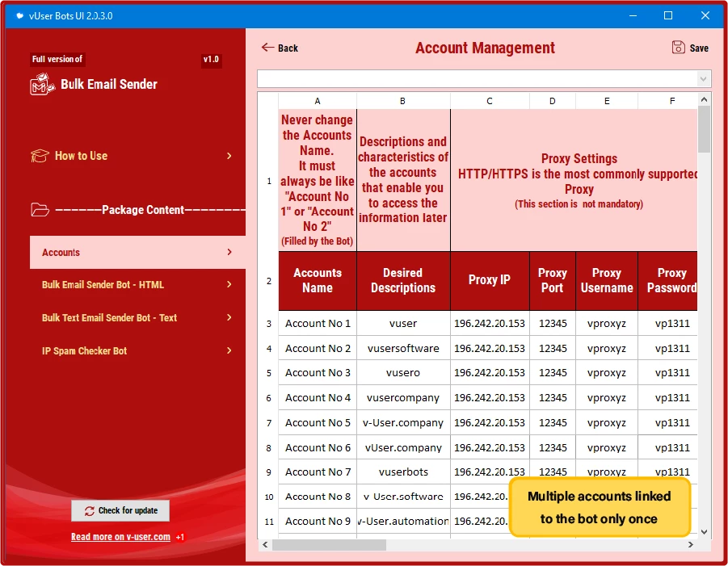The height and width of the screenshot is (566, 728).
Task: Click the refresh icon on Check for update
Action: [89, 511]
